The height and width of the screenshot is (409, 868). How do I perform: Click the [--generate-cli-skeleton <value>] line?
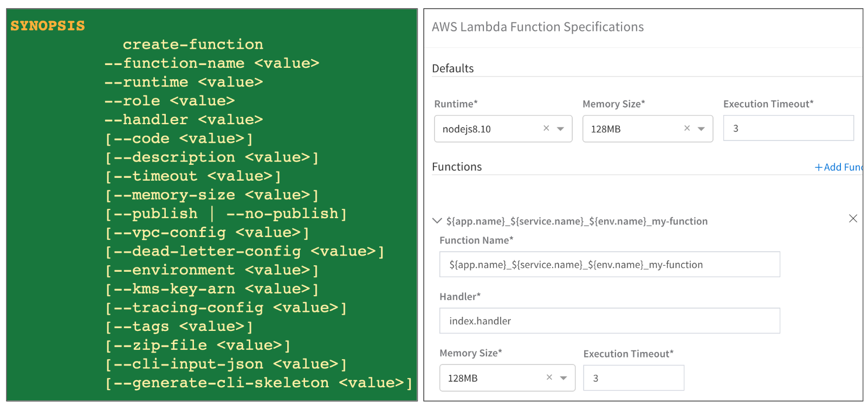(x=259, y=382)
